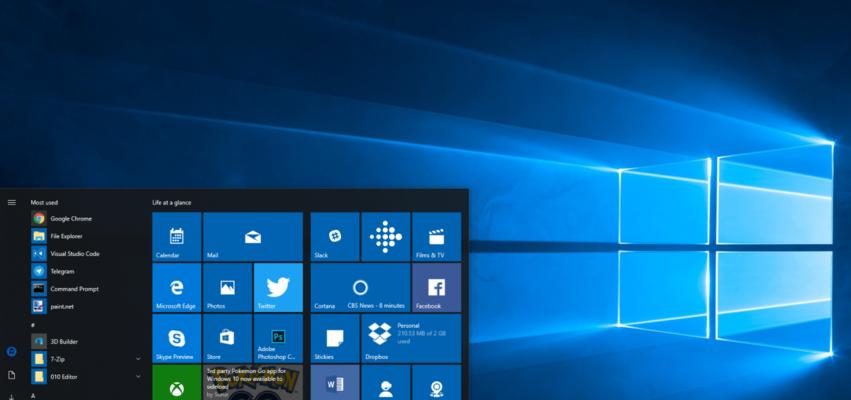Open the Xbox tile
Image resolution: width=851 pixels, height=400 pixels.
176,383
